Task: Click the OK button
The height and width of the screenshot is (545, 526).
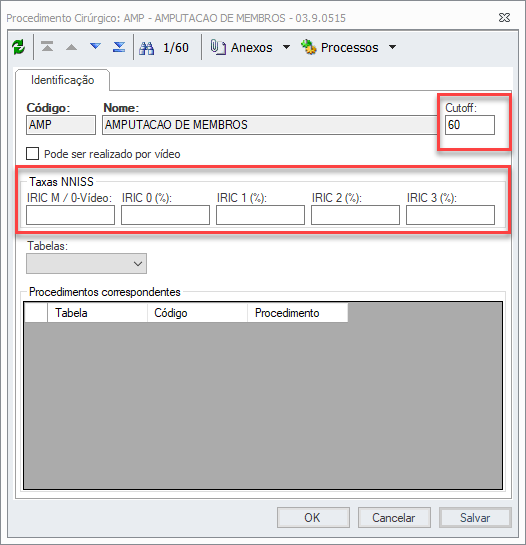Action: (313, 518)
